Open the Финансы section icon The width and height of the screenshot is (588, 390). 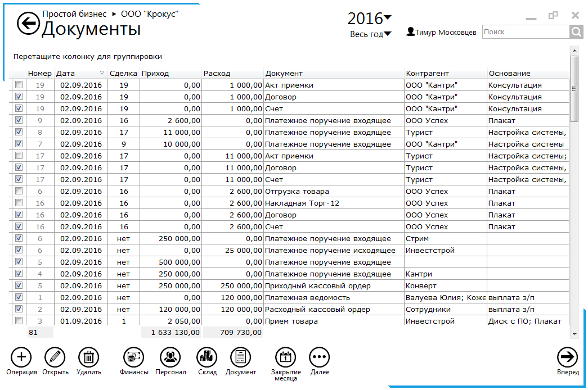pos(134,357)
